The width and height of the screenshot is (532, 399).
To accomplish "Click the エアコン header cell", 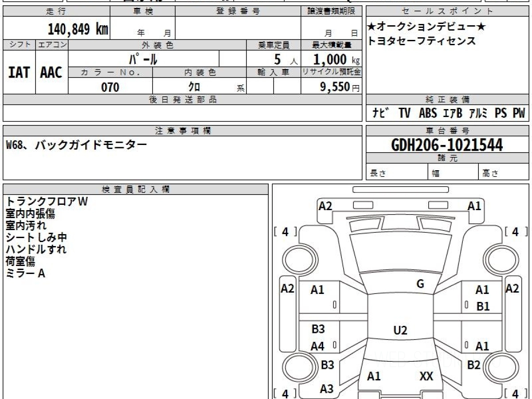I will 52,45.
